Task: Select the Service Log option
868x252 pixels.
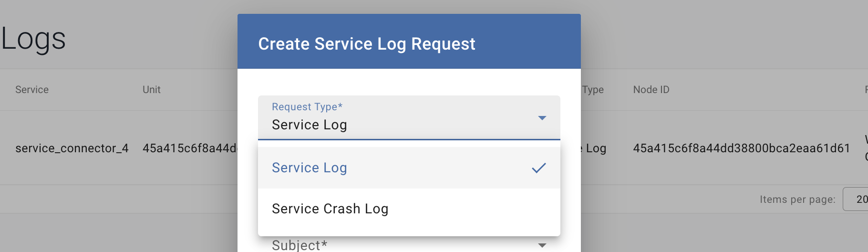Action: tap(309, 168)
